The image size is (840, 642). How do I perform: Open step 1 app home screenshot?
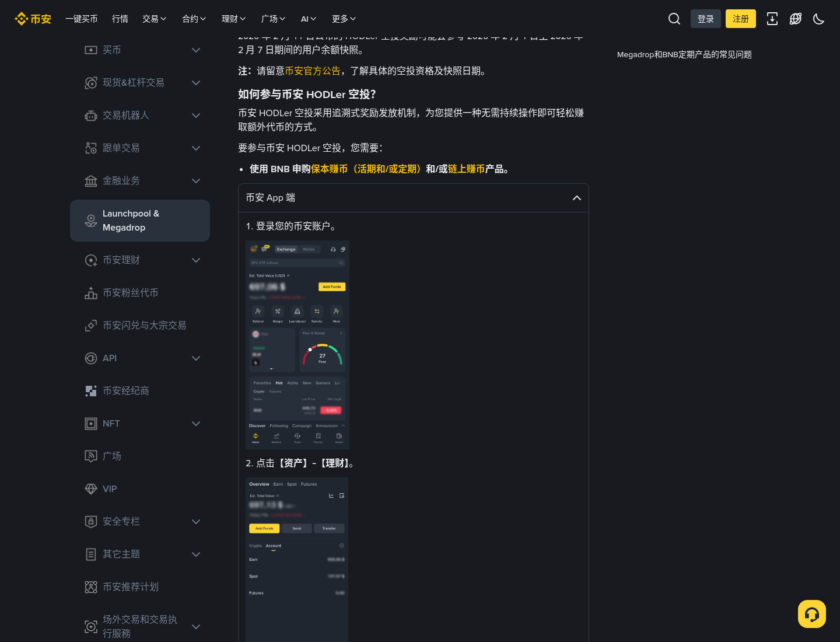[x=297, y=345]
